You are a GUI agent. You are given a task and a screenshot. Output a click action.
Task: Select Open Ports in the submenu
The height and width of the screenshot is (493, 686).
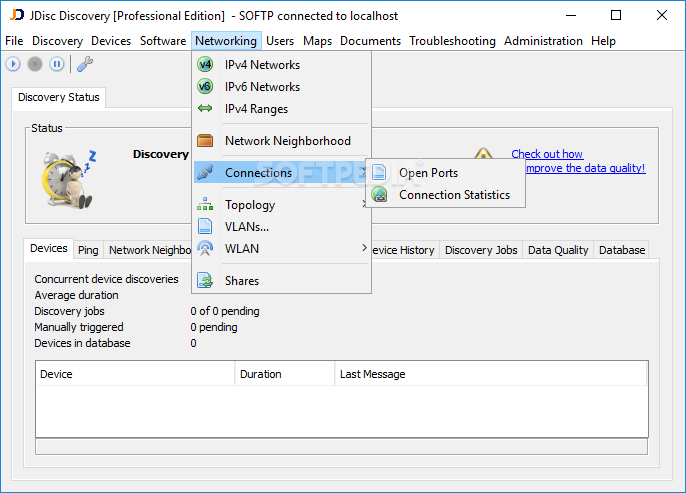445,172
